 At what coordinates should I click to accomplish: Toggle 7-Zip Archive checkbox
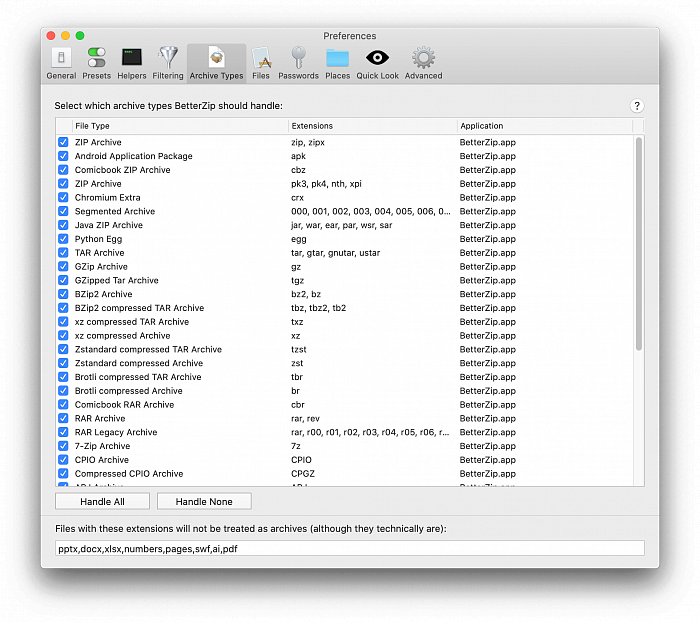[x=63, y=446]
